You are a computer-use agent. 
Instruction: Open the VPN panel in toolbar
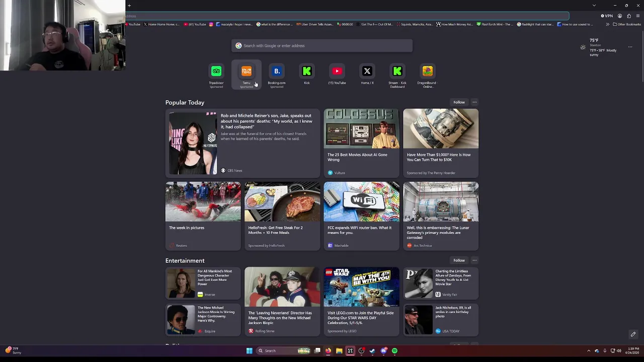coord(607,16)
